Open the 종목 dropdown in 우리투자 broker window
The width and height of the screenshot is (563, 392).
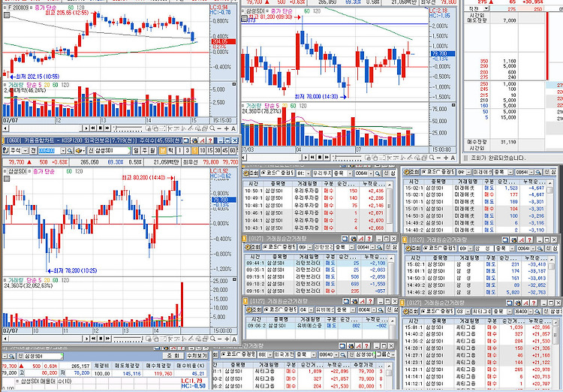350,173
